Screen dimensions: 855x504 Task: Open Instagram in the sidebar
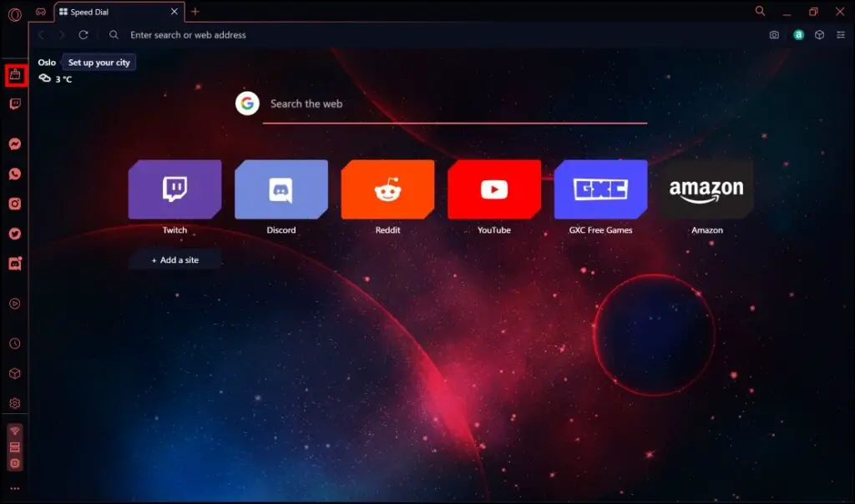point(15,204)
